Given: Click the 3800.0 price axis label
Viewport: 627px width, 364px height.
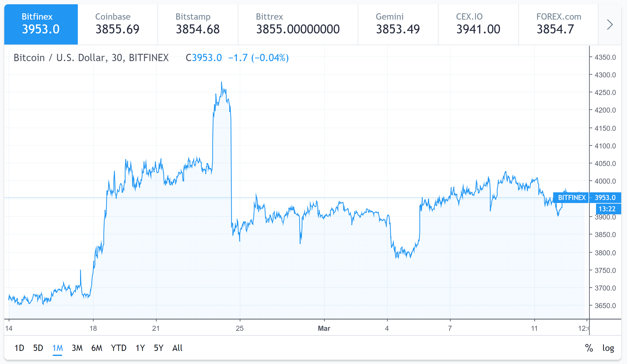Looking at the screenshot, I should [x=605, y=253].
